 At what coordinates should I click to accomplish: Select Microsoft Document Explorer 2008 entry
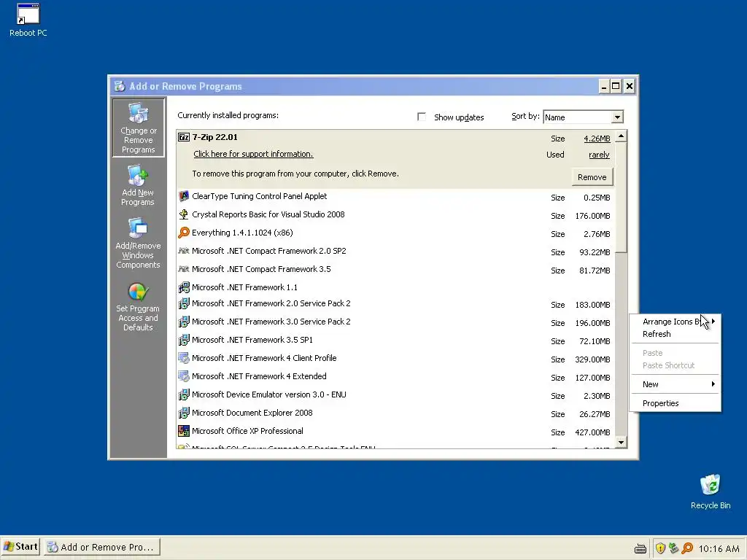click(395, 413)
